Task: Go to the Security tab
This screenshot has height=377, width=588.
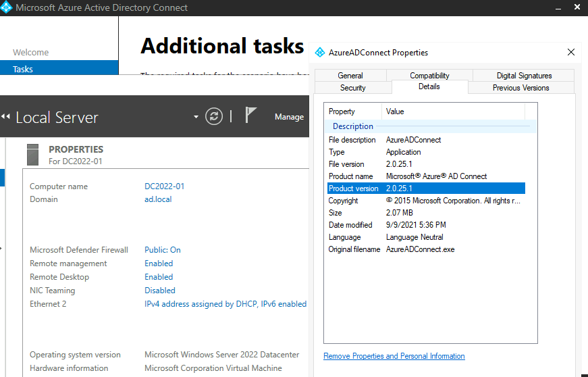Action: click(352, 88)
